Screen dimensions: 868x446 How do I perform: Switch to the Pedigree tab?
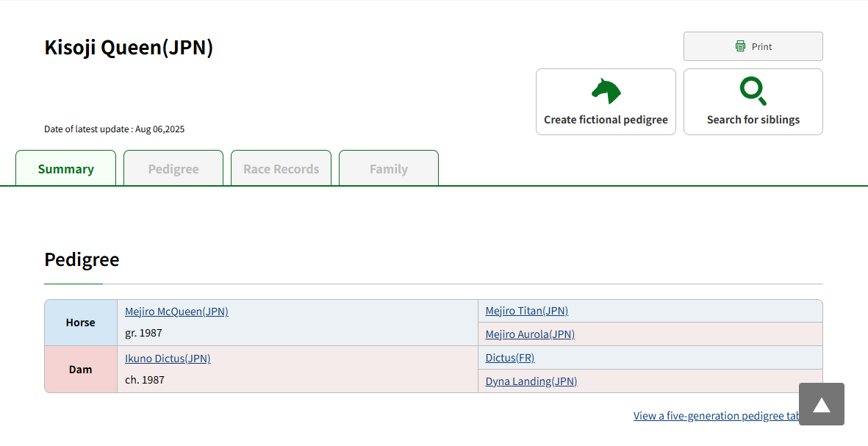click(x=173, y=168)
